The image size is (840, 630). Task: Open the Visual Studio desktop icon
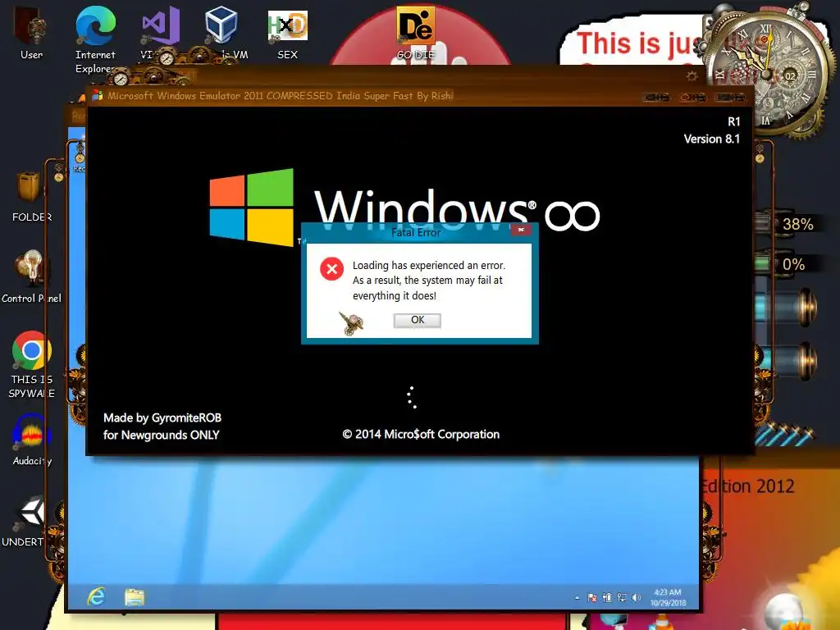(160, 32)
